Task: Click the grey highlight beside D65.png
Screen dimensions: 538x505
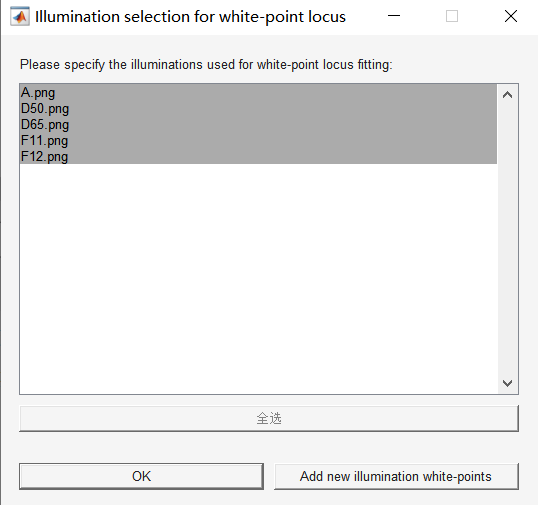Action: pyautogui.click(x=283, y=125)
